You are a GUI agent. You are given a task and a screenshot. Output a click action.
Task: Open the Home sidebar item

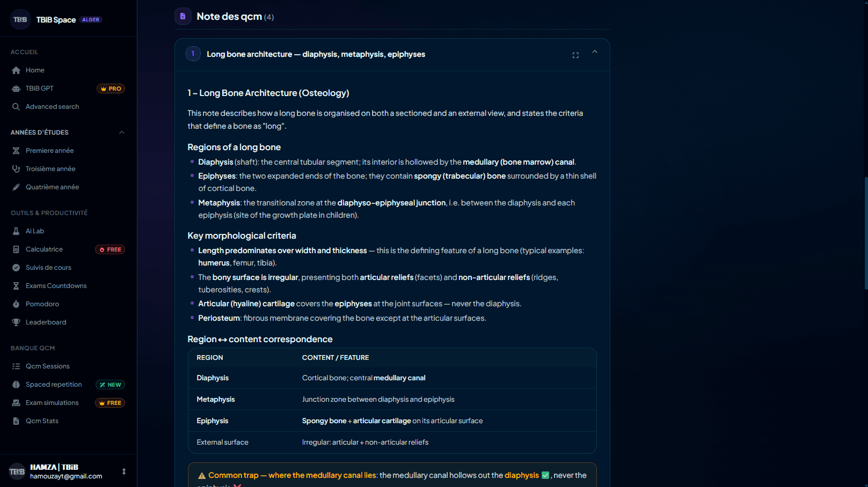68,70
